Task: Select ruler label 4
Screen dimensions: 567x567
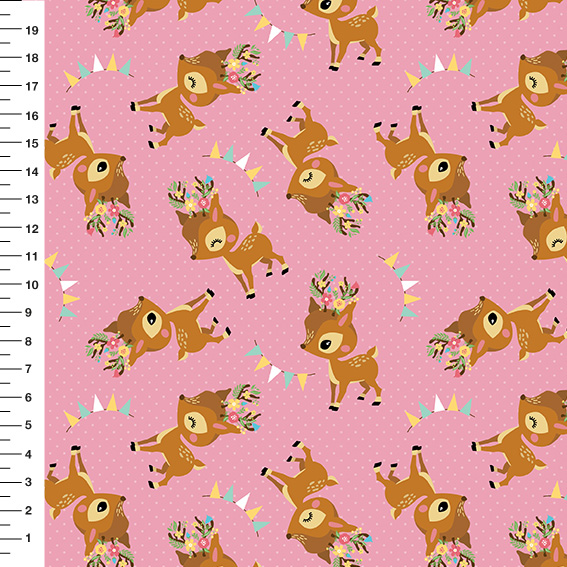Action: coord(29,455)
